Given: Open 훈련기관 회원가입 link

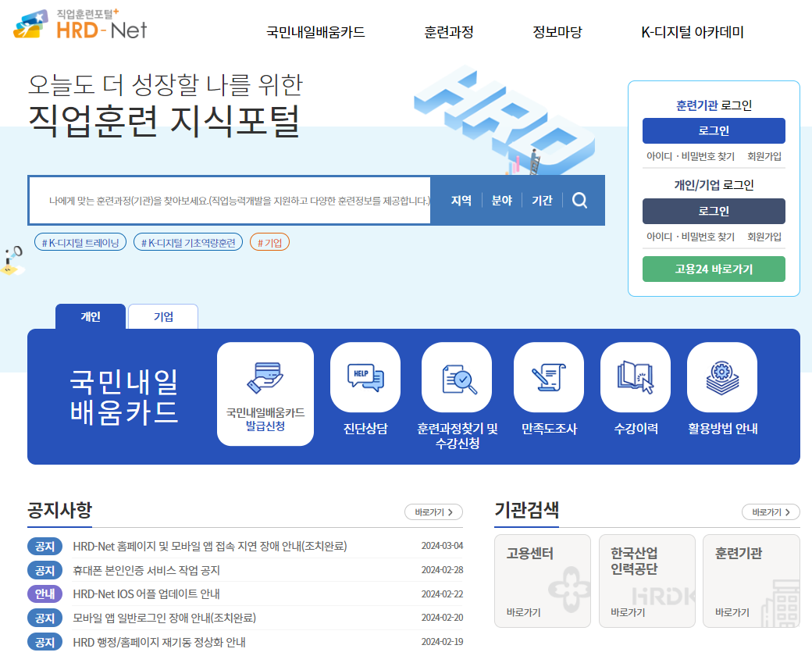Looking at the screenshot, I should coord(764,156).
